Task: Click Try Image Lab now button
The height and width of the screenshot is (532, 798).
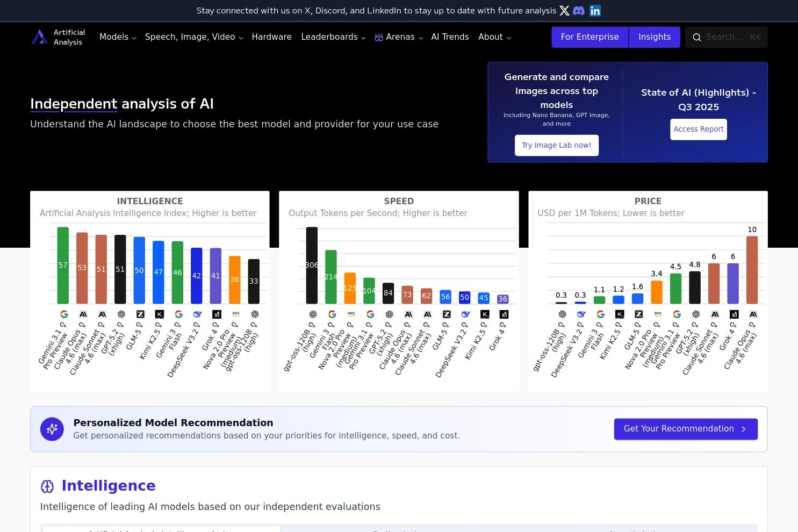Action: coord(556,145)
